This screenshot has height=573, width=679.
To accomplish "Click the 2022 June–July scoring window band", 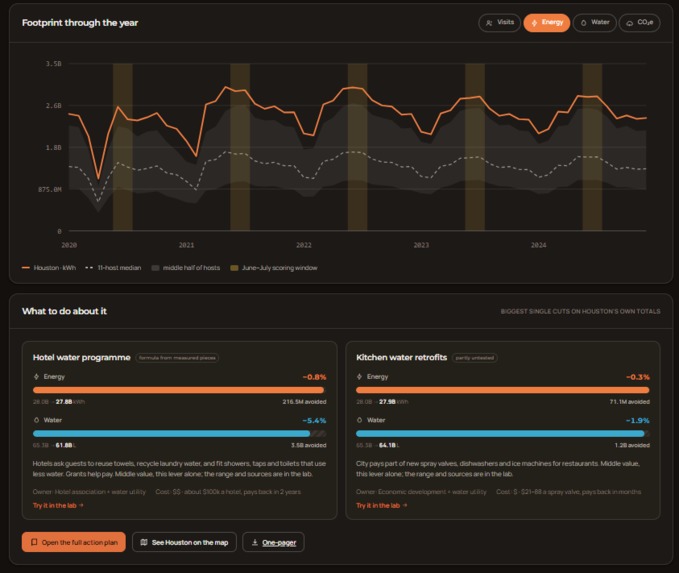I will click(357, 147).
